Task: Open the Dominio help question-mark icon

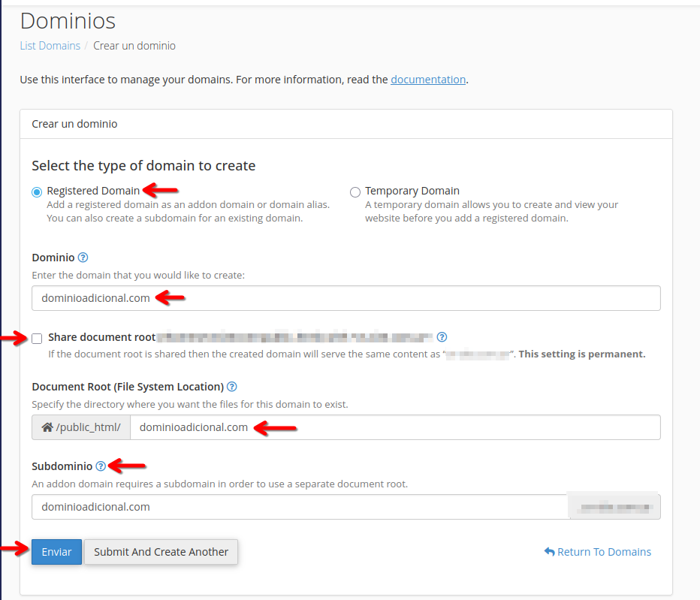Action: (x=83, y=258)
